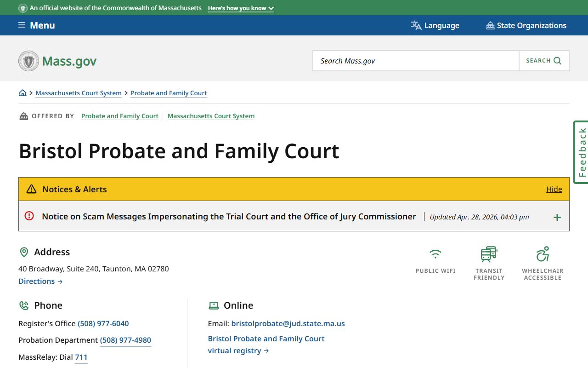Viewport: 588px width, 368px height.
Task: Click the Feedback side tab
Action: point(581,152)
